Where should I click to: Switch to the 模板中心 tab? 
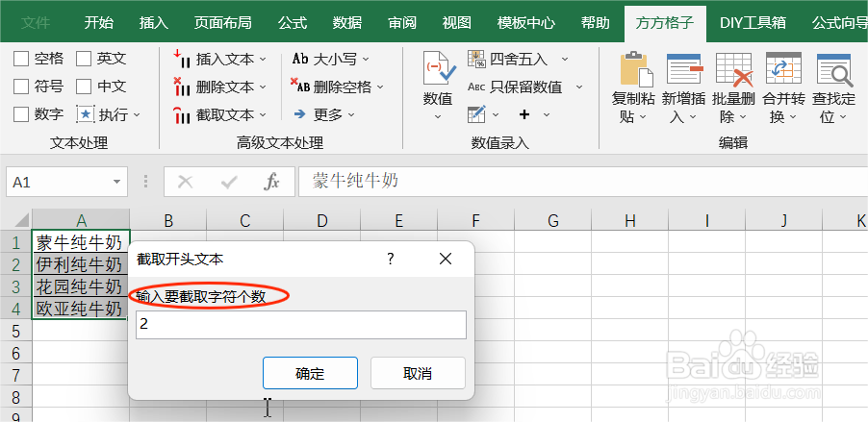click(x=525, y=23)
